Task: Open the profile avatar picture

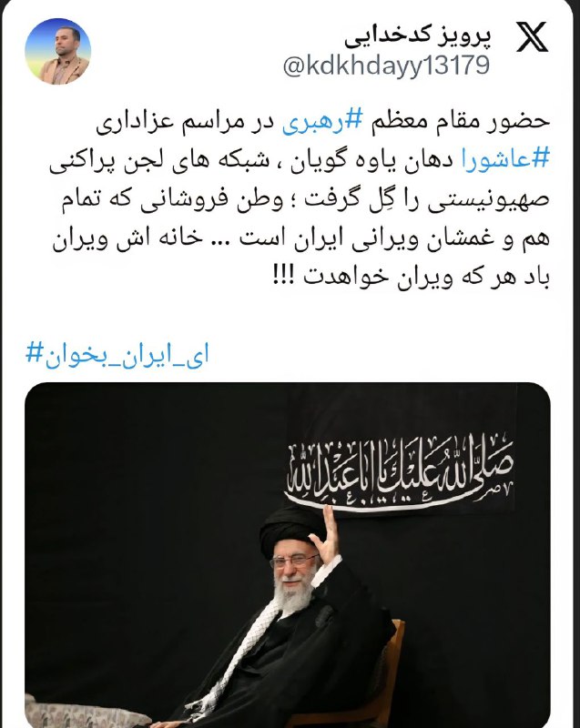Action: tap(58, 51)
